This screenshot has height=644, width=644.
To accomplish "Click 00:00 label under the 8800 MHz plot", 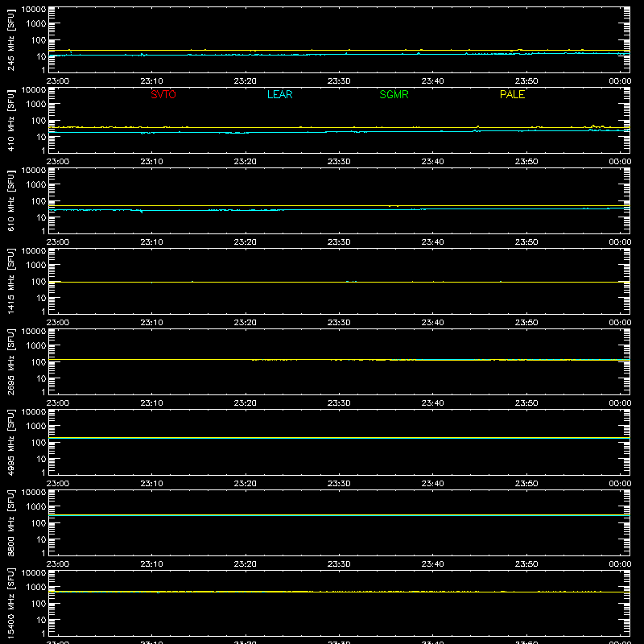I will (x=620, y=564).
